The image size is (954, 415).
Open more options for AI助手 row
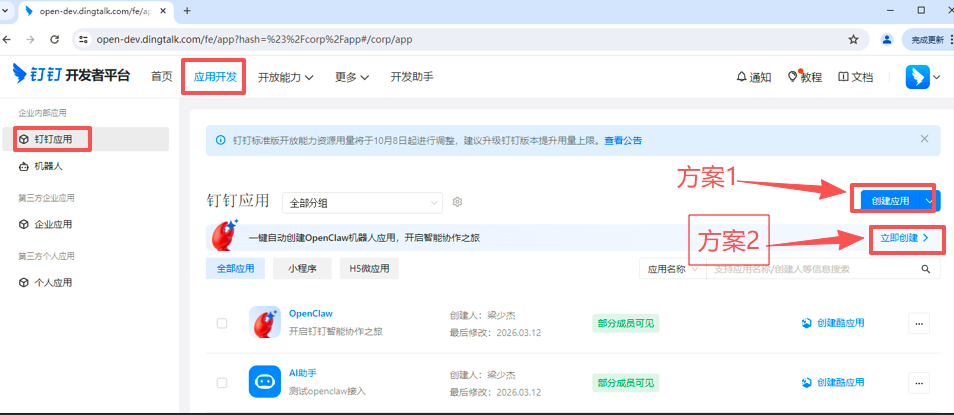919,383
